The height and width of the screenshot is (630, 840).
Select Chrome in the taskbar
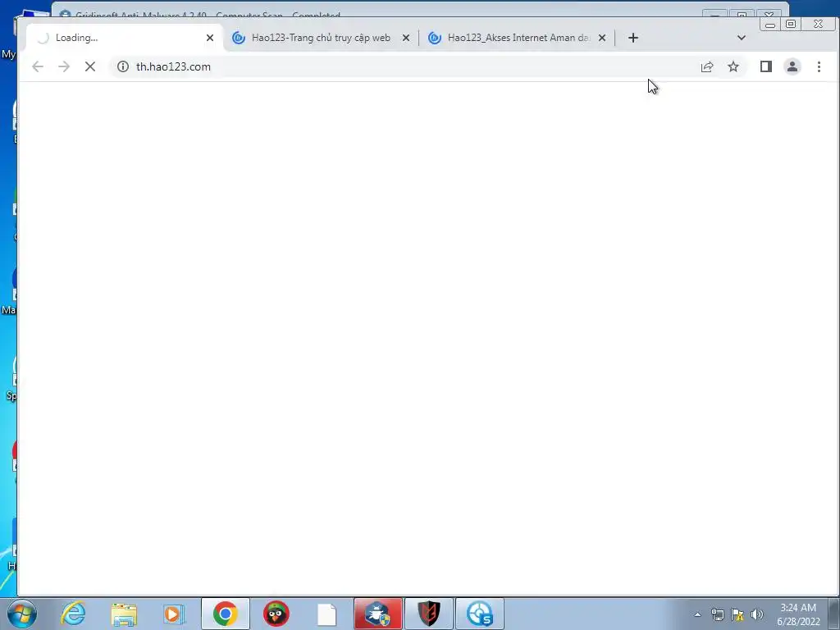[226, 614]
